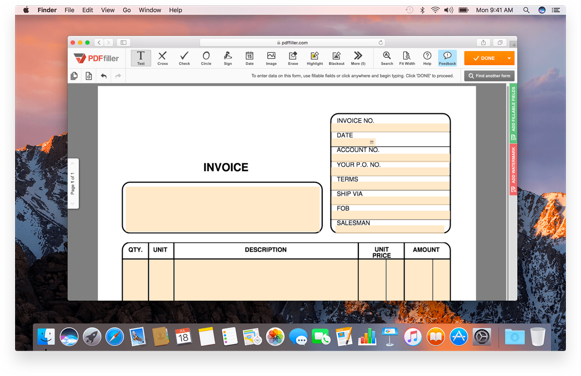Reload the page with the refresh icon
Viewport: 581px width, 376px height.
(x=381, y=43)
